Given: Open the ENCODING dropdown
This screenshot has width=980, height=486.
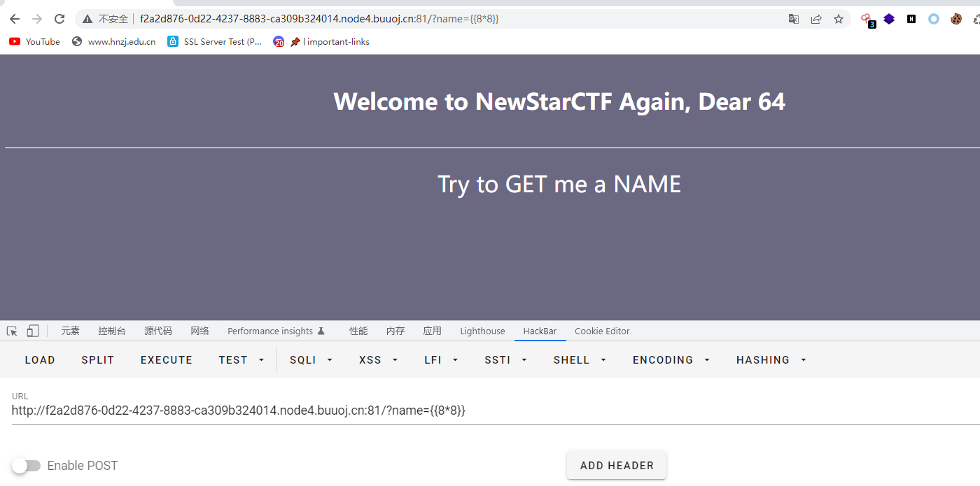Looking at the screenshot, I should pos(671,359).
